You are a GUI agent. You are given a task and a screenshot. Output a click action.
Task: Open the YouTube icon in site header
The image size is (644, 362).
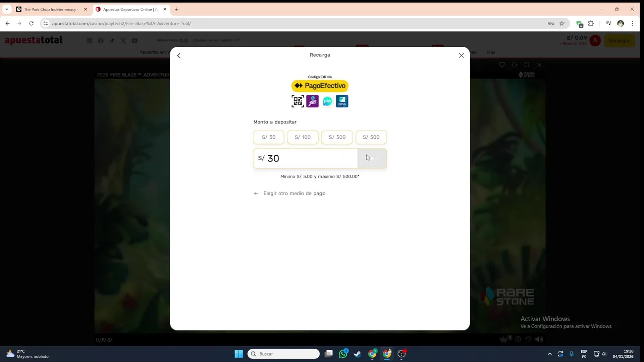pos(134,41)
